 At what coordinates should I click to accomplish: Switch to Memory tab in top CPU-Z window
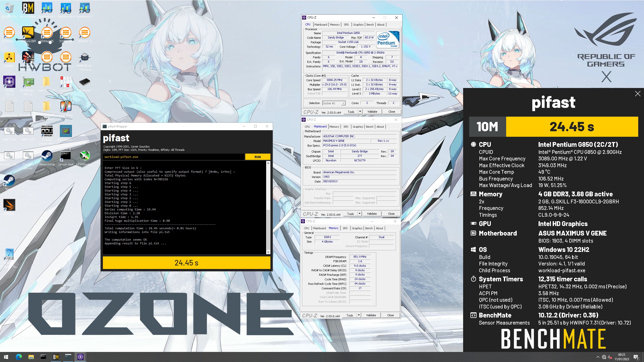pos(335,25)
